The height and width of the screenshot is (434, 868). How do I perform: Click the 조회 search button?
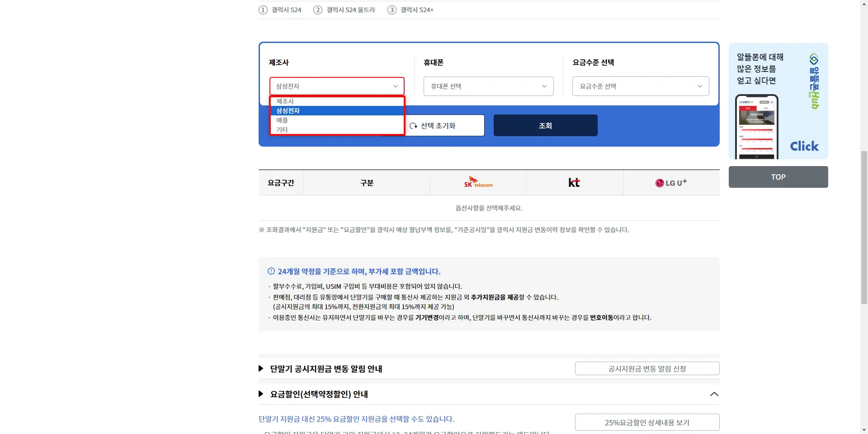[x=545, y=125]
